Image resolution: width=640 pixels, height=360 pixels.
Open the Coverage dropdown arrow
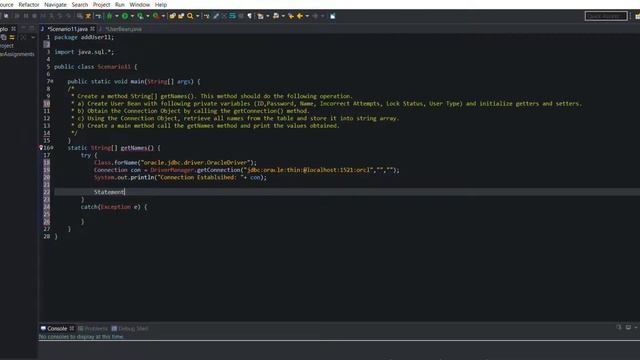coord(148,16)
